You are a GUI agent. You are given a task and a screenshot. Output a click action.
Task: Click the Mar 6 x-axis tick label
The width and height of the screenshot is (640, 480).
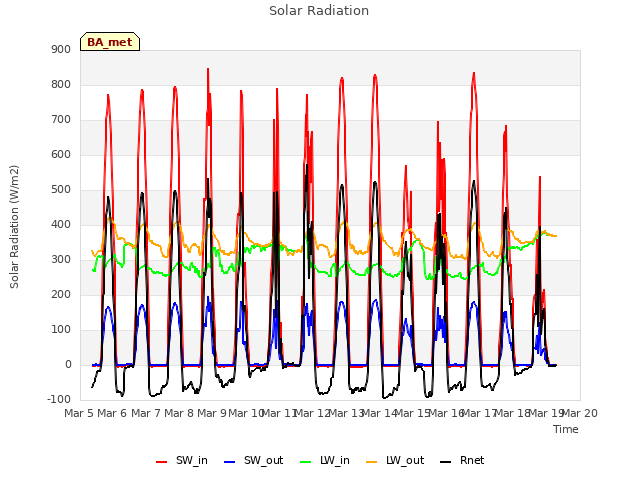113,413
